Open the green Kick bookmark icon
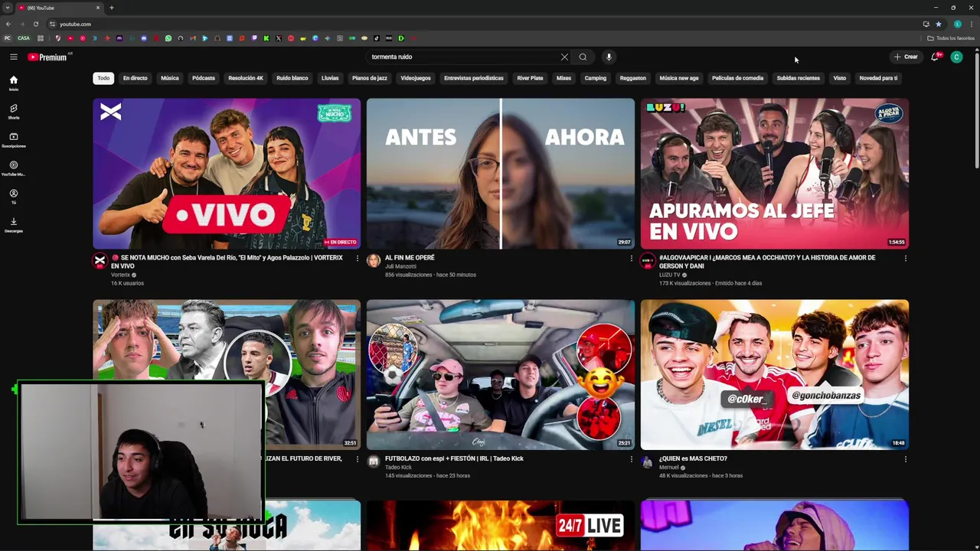980x551 pixels. point(266,38)
